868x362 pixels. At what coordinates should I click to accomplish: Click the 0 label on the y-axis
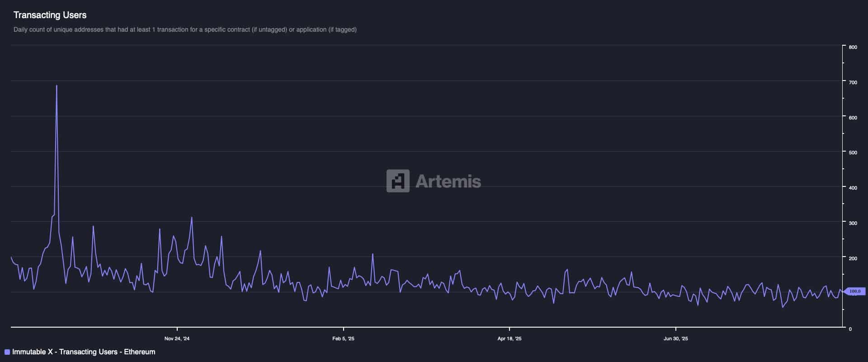pyautogui.click(x=850, y=329)
